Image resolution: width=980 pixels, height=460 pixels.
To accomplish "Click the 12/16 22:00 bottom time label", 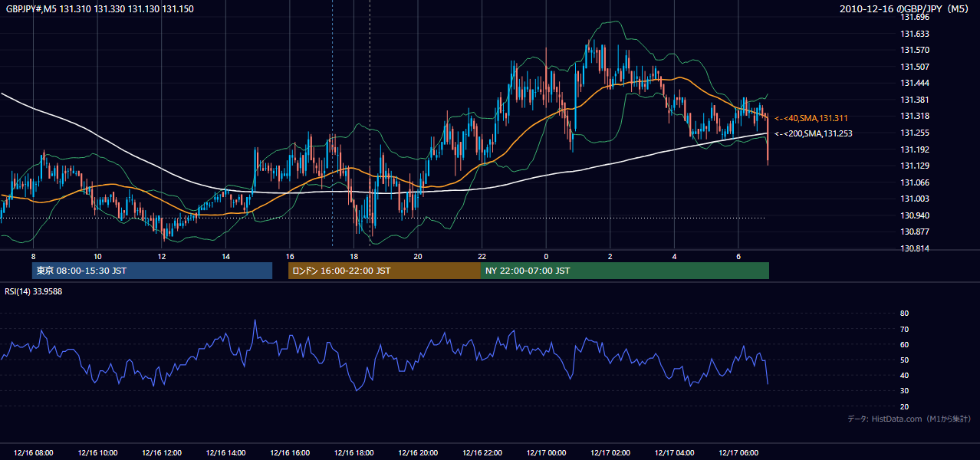I will click(482, 453).
